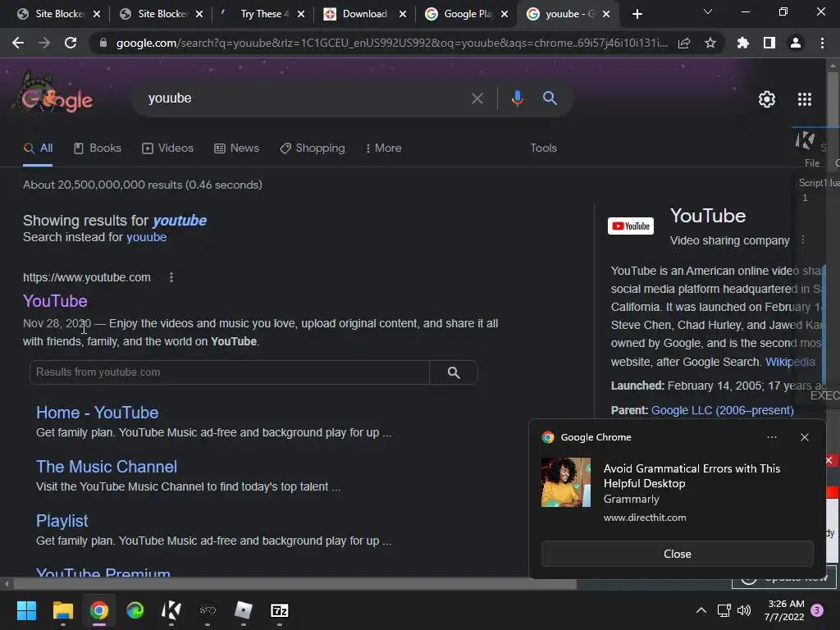Click the URL address bar

tap(391, 43)
